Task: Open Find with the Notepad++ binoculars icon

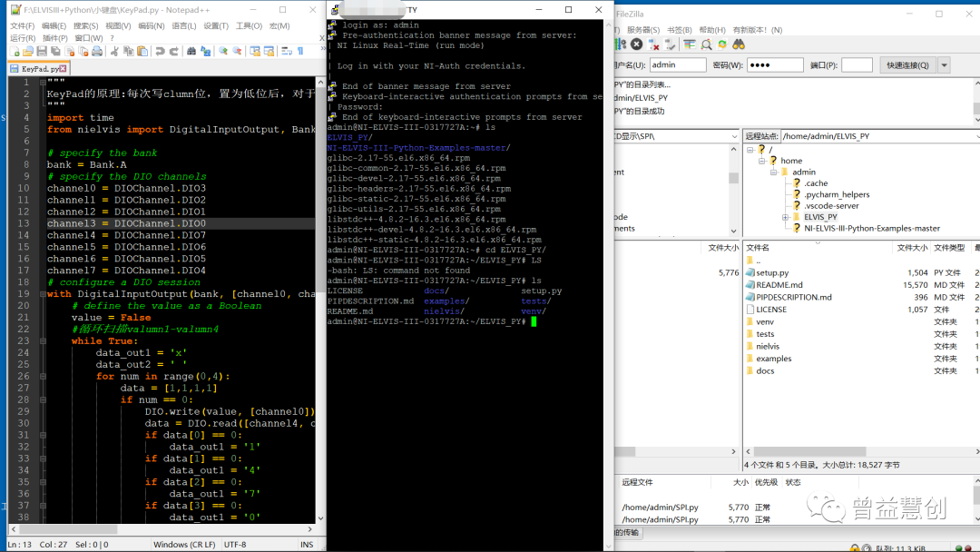Action: (191, 51)
